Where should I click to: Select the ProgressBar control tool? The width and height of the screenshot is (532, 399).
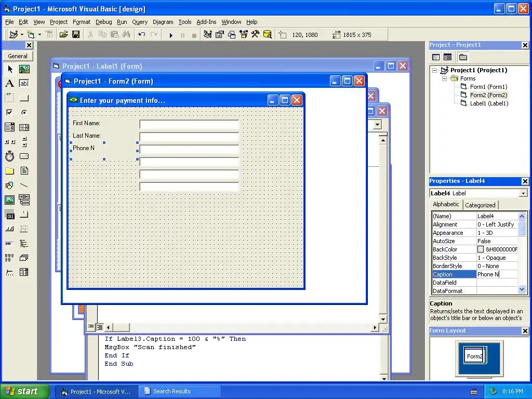point(9,244)
